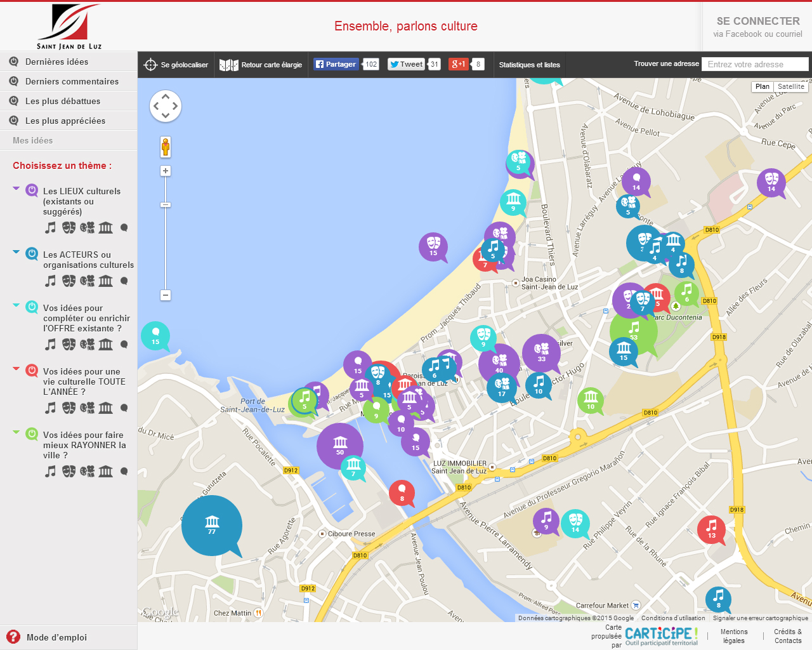Open Dernières idées menu item
Viewport: 812px width, 650px height.
[x=56, y=62]
